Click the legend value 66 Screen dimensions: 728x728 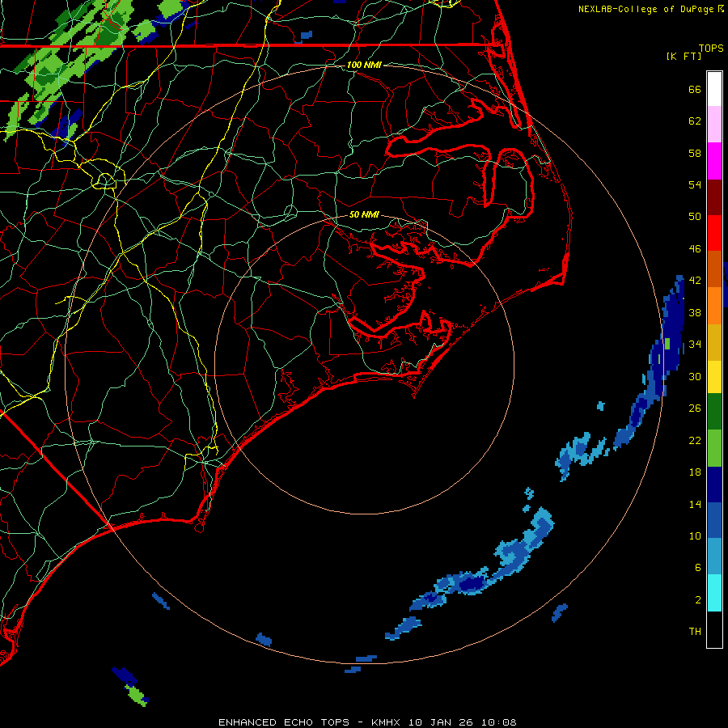(x=695, y=89)
